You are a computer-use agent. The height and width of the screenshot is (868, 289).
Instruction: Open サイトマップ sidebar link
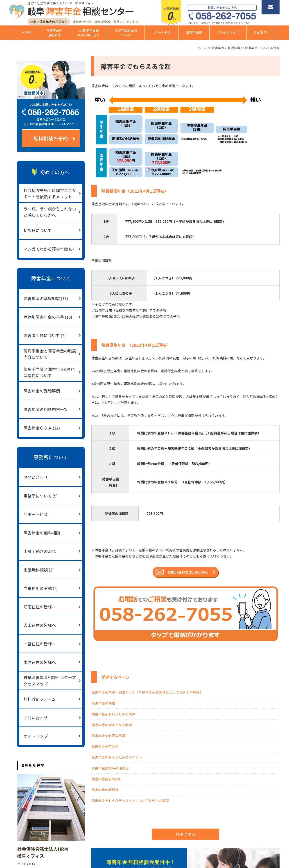click(51, 736)
